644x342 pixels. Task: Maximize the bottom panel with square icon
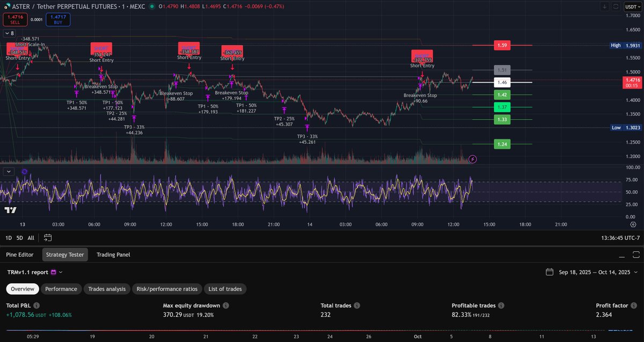(x=635, y=254)
